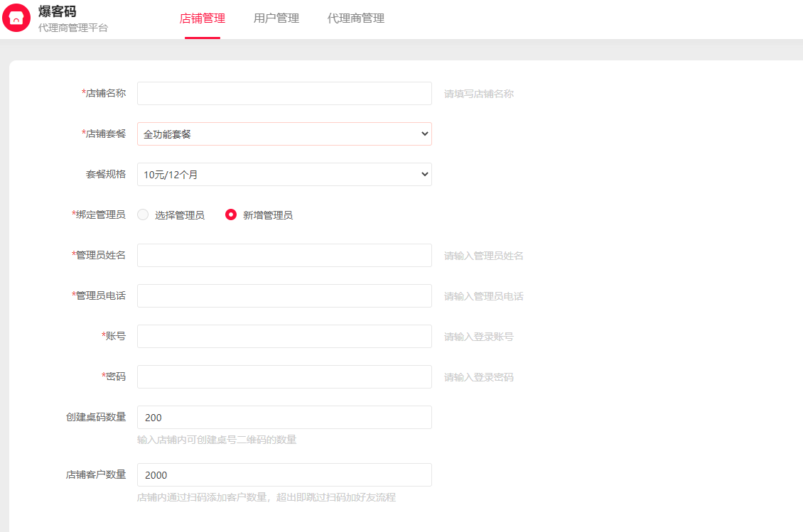Click the 请填写店铺名称 hint text
The image size is (803, 532).
pos(479,94)
